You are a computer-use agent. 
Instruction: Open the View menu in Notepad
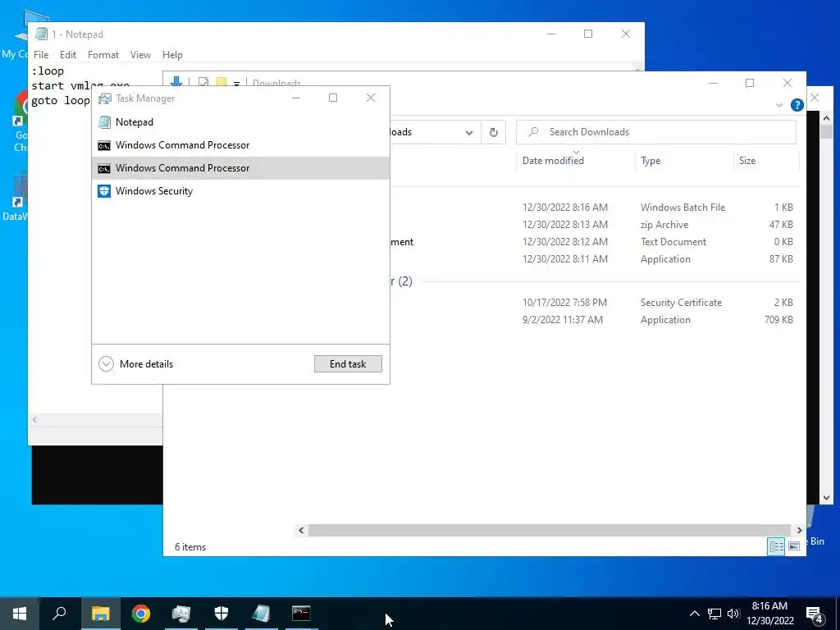point(140,55)
